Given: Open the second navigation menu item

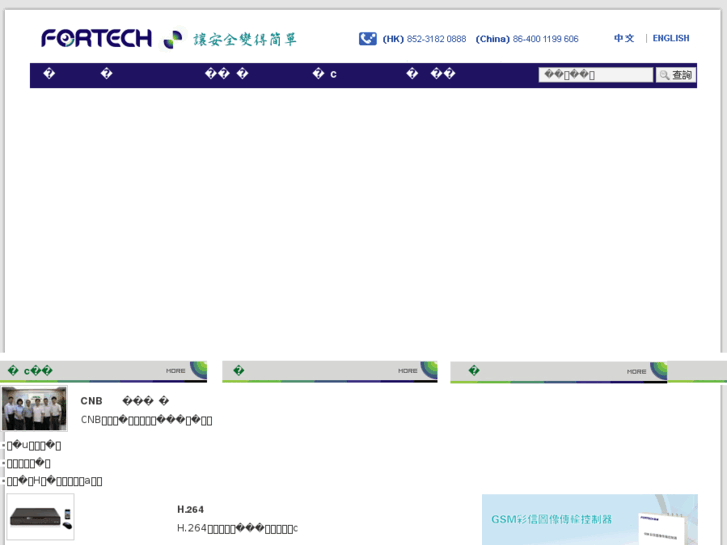Looking at the screenshot, I should click(107, 74).
